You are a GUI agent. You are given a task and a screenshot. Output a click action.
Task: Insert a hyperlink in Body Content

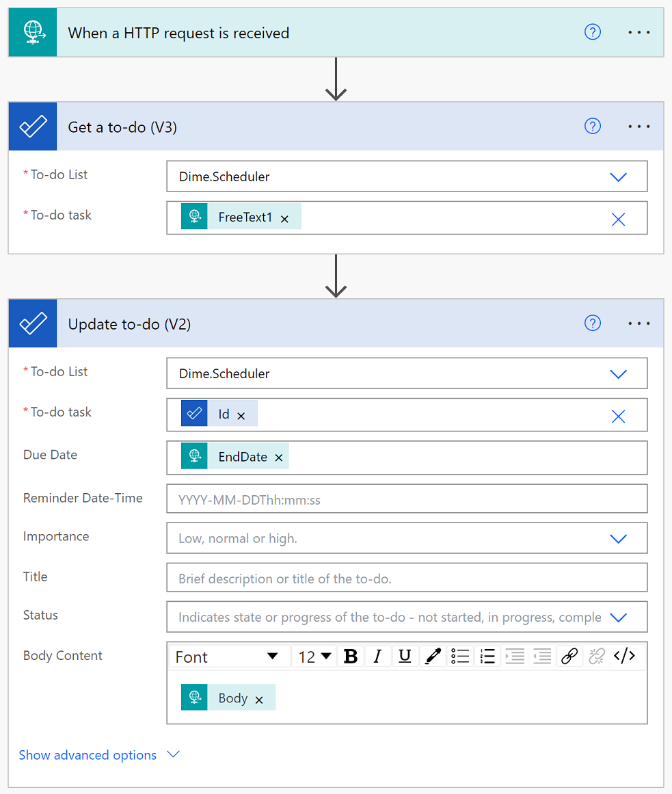(x=569, y=657)
